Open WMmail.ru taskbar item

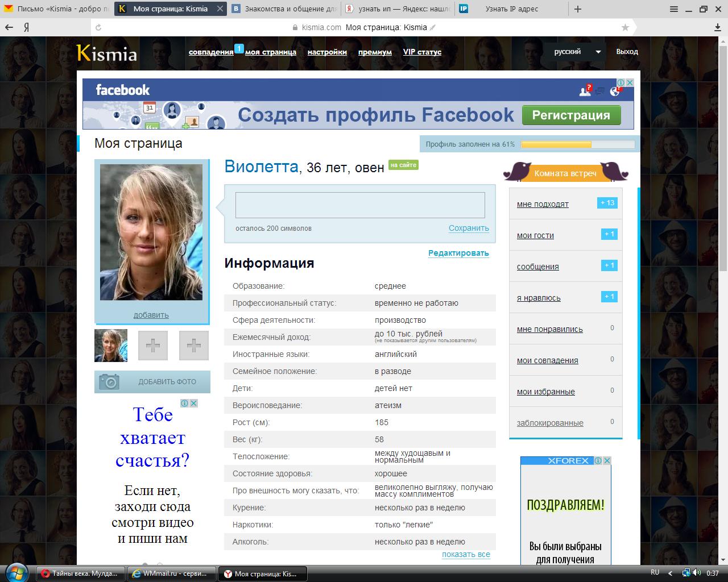pyautogui.click(x=171, y=573)
